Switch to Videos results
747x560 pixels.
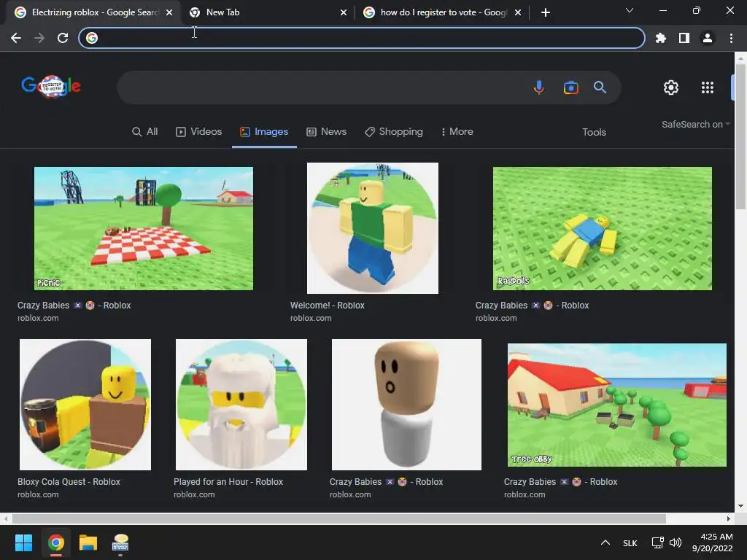[x=198, y=132]
